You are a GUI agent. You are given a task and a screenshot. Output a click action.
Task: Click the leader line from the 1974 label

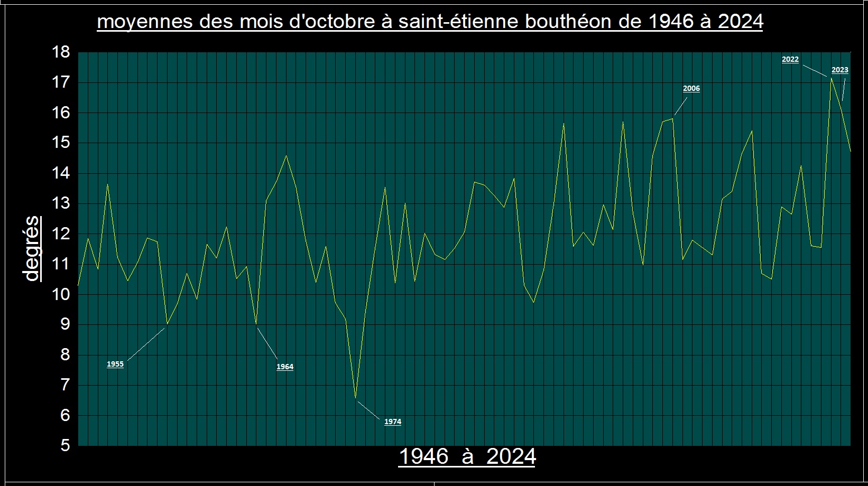pos(368,410)
